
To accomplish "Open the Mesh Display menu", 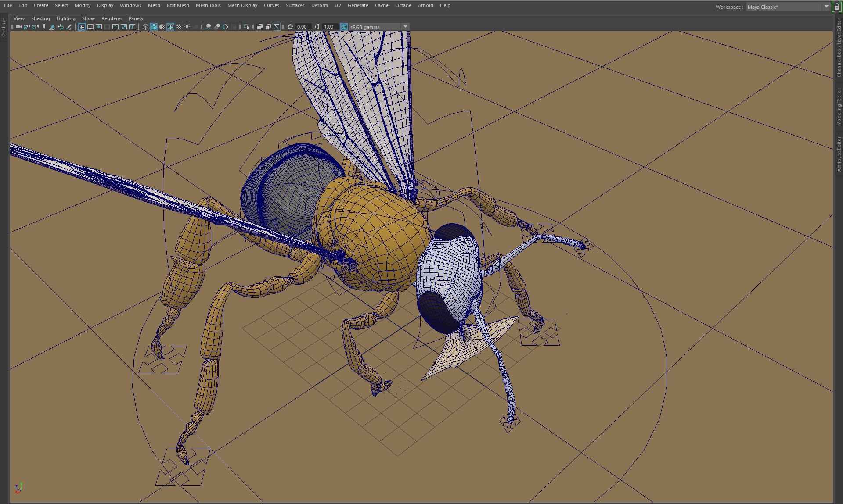I will 242,5.
